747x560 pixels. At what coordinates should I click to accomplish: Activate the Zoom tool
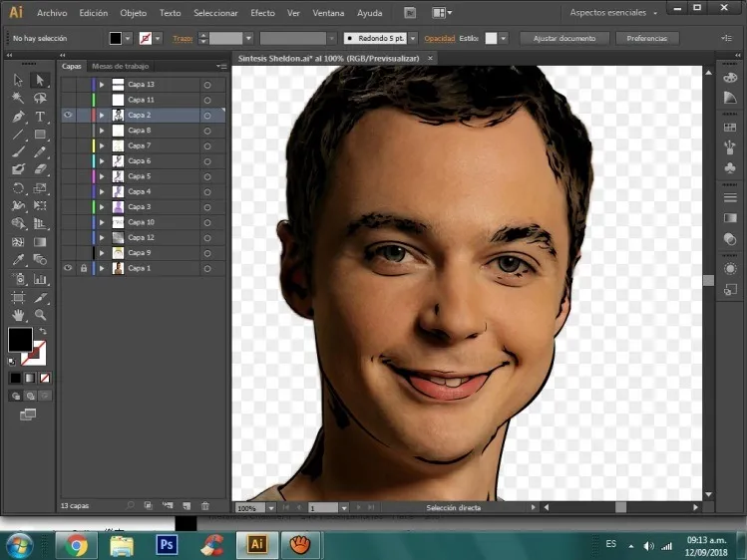click(x=41, y=316)
